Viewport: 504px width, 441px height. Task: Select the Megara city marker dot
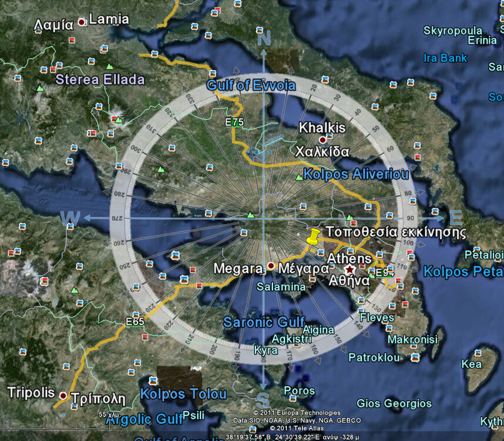(271, 266)
